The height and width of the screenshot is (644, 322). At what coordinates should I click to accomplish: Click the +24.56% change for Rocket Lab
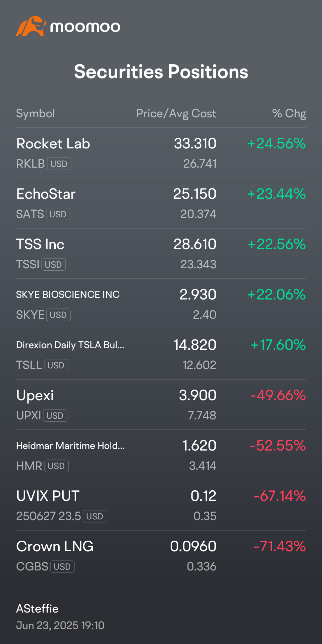click(x=277, y=144)
